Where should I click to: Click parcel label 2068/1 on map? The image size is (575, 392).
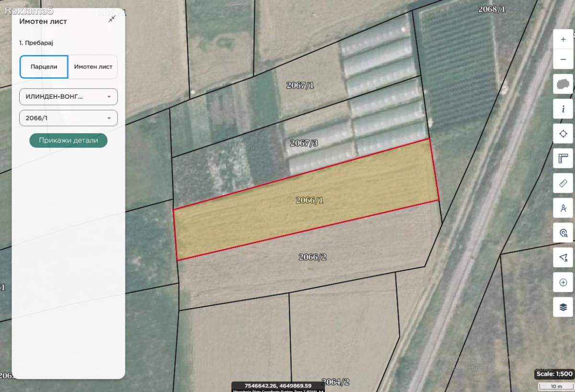point(492,9)
